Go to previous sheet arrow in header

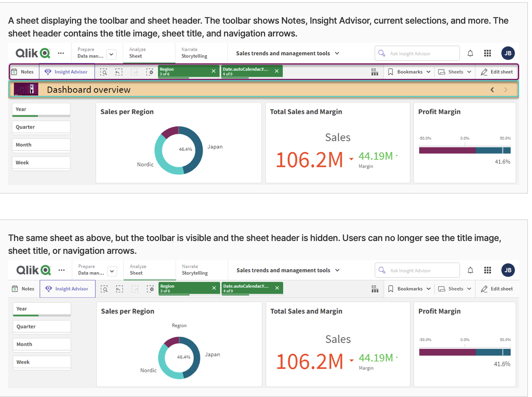click(492, 90)
